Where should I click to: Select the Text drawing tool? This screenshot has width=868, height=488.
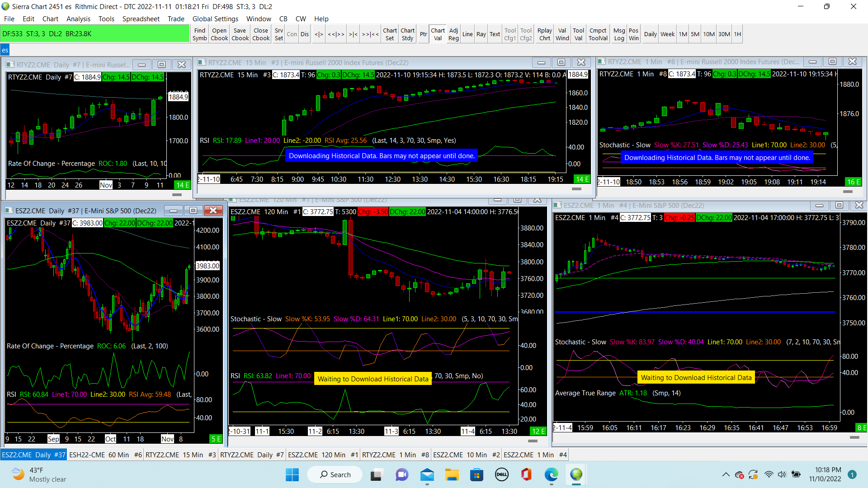pos(495,34)
